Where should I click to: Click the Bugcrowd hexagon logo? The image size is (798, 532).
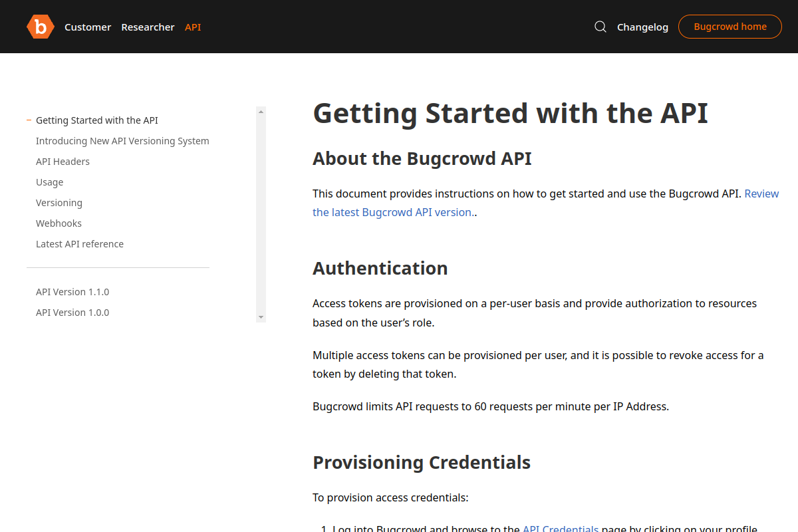(41, 27)
